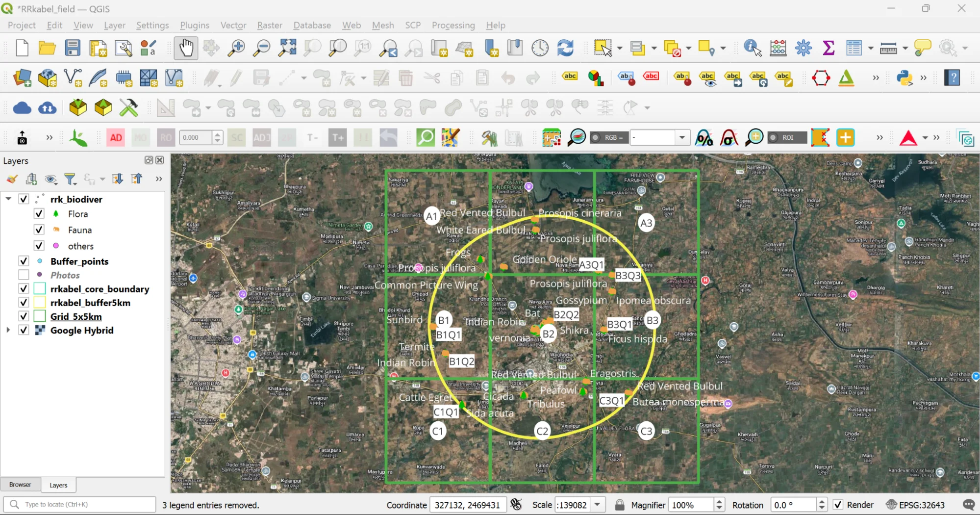This screenshot has width=980, height=515.
Task: Open the Identify Features tool
Action: point(752,48)
